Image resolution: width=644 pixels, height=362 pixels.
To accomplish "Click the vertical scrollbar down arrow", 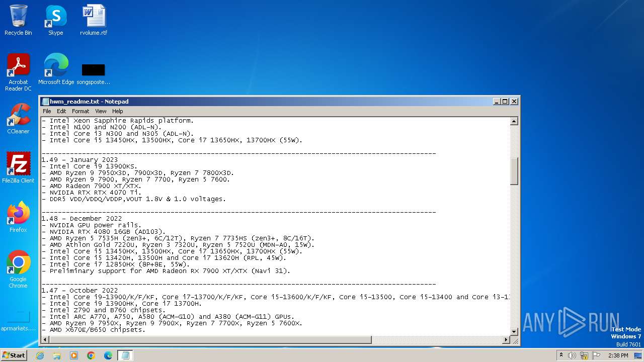I will (514, 331).
